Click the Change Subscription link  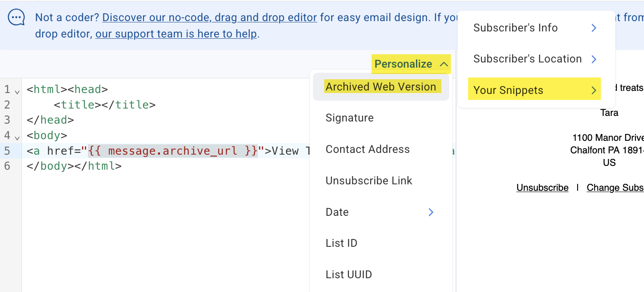click(615, 187)
